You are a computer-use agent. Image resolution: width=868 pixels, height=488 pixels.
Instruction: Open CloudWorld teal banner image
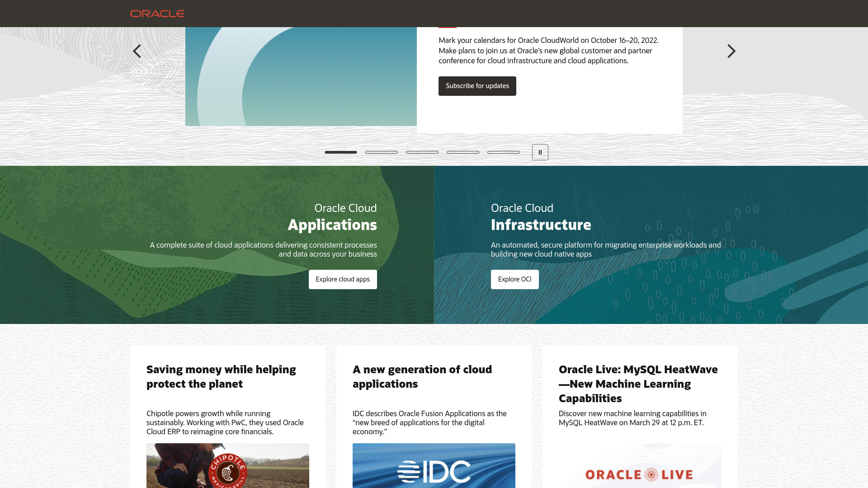(x=301, y=76)
